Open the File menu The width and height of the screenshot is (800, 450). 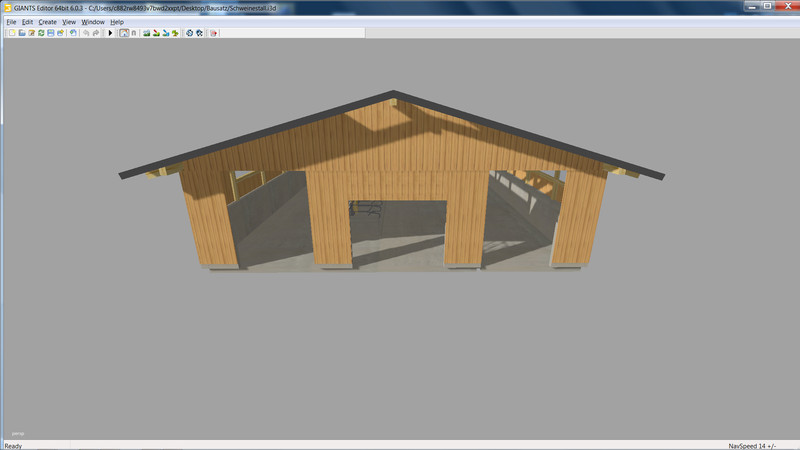[x=11, y=21]
